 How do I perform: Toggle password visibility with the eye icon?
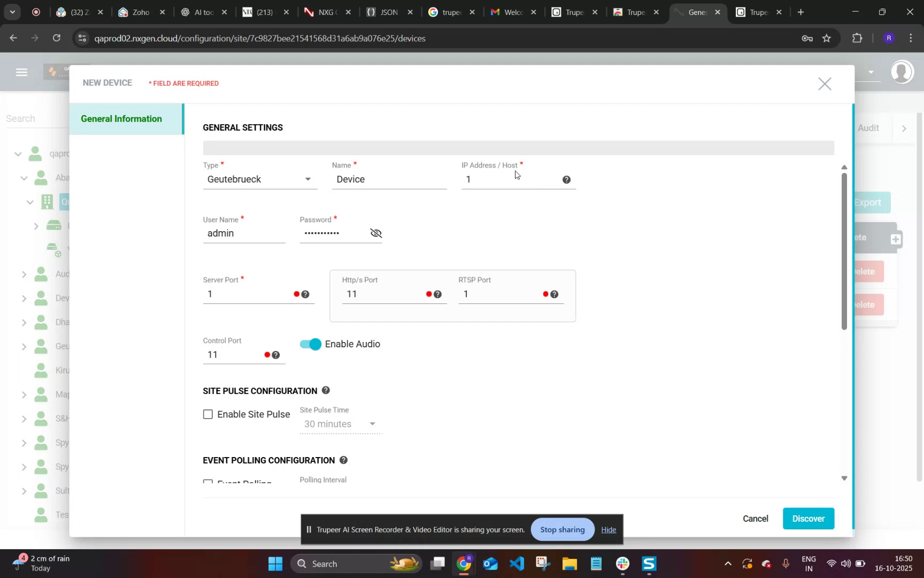pyautogui.click(x=376, y=233)
